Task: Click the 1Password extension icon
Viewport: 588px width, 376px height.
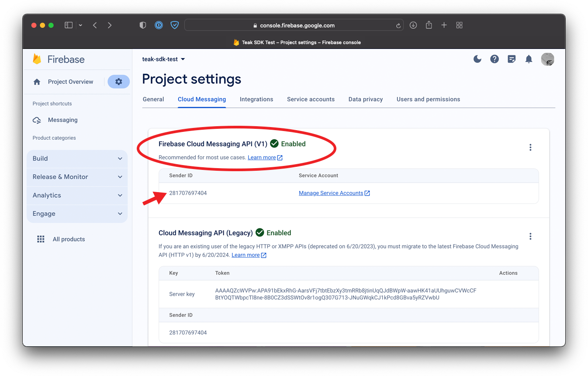Action: tap(159, 25)
